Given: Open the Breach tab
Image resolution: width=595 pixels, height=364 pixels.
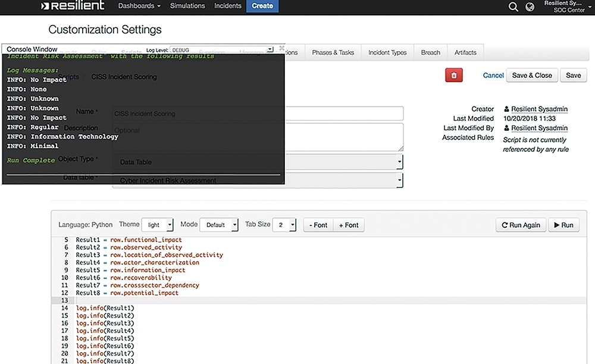Looking at the screenshot, I should tap(430, 52).
